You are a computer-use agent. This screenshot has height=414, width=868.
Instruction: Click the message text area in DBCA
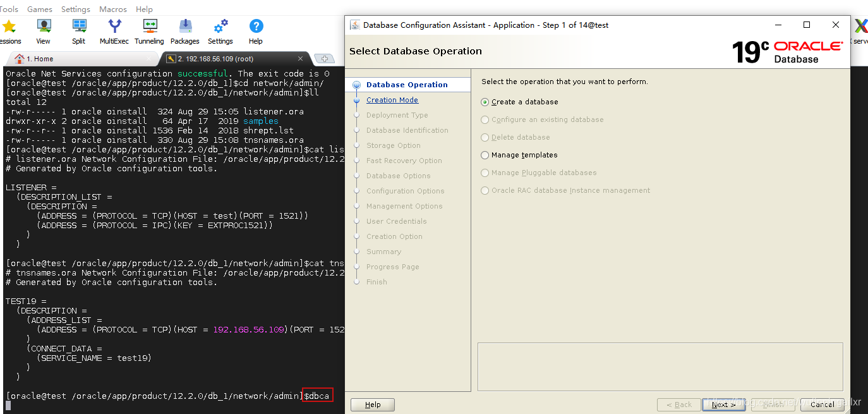coord(660,367)
